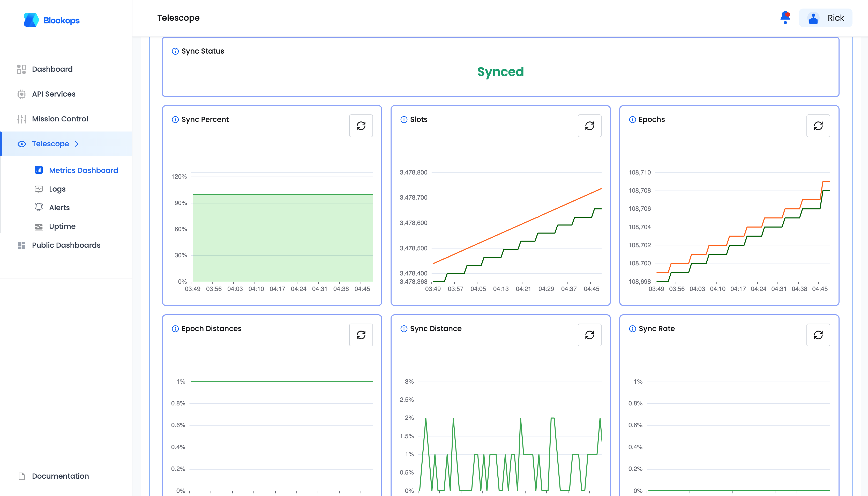
Task: Click the Sync Distance line chart
Action: pos(510,454)
